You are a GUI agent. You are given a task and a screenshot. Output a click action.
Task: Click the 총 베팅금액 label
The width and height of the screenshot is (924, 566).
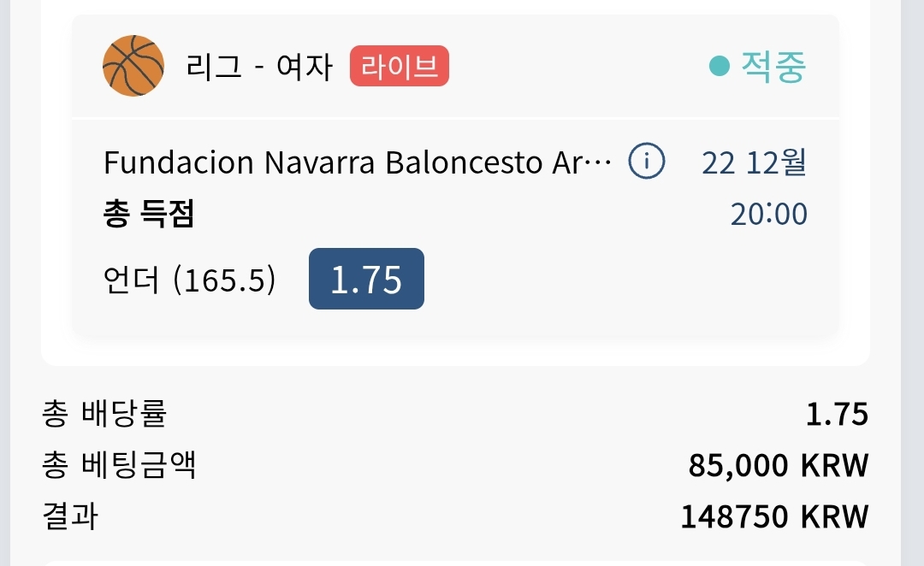pyautogui.click(x=118, y=465)
